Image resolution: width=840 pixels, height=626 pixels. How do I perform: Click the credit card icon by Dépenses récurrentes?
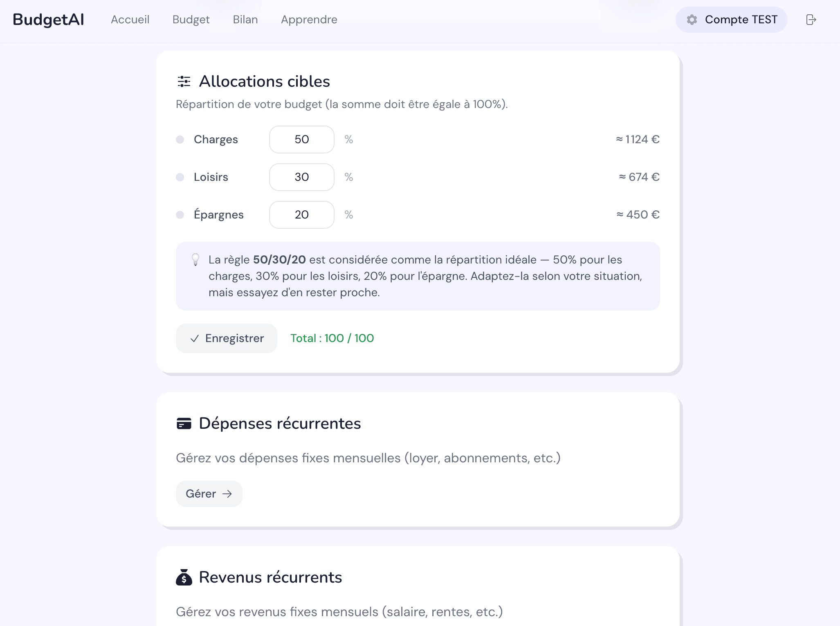pyautogui.click(x=184, y=423)
